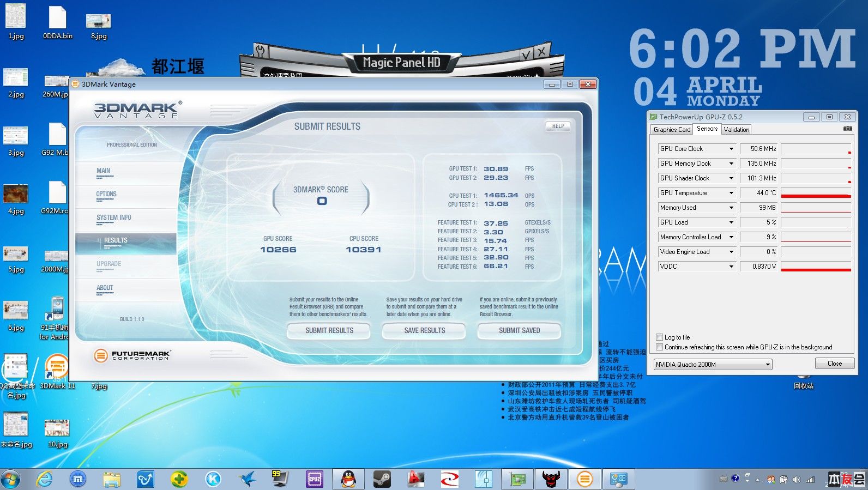Go to SYSTEM INFO in 3DMark Vantage
The width and height of the screenshot is (868, 490).
coord(126,219)
